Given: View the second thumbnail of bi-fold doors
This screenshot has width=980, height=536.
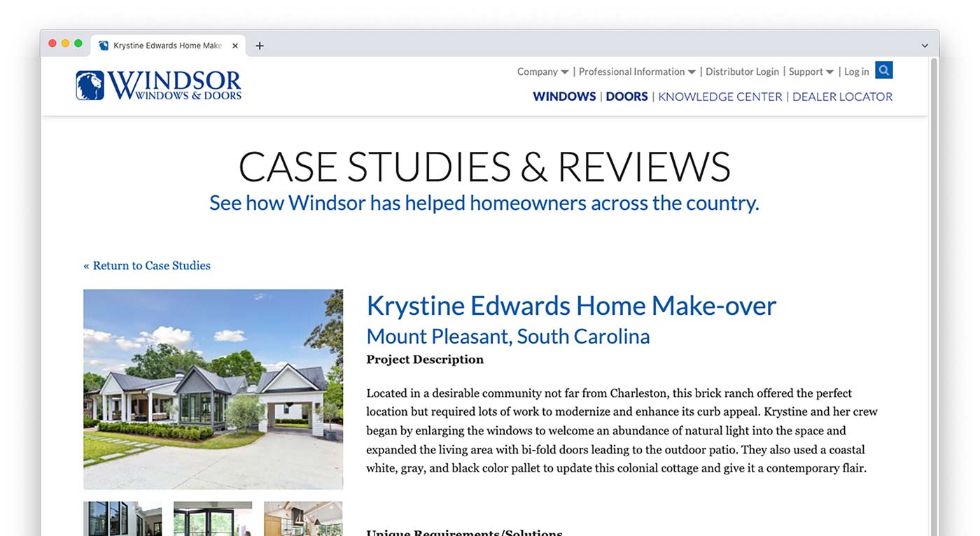Looking at the screenshot, I should coord(213,519).
